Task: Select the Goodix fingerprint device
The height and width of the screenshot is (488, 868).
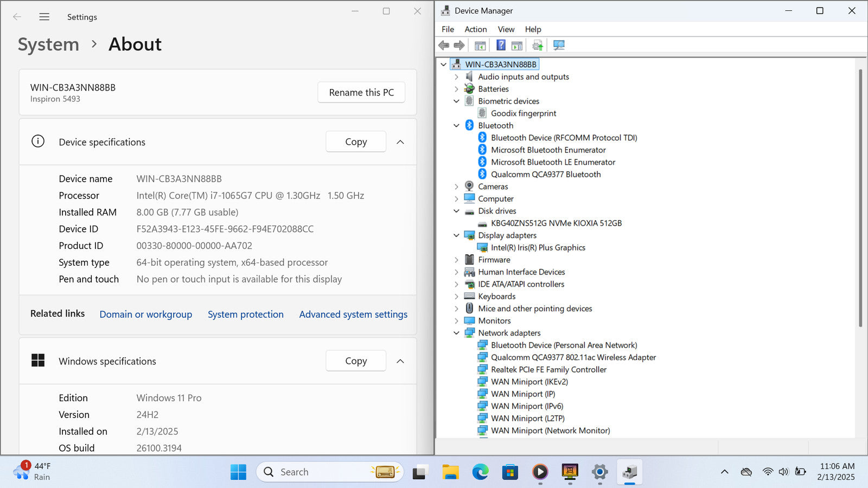Action: click(523, 113)
